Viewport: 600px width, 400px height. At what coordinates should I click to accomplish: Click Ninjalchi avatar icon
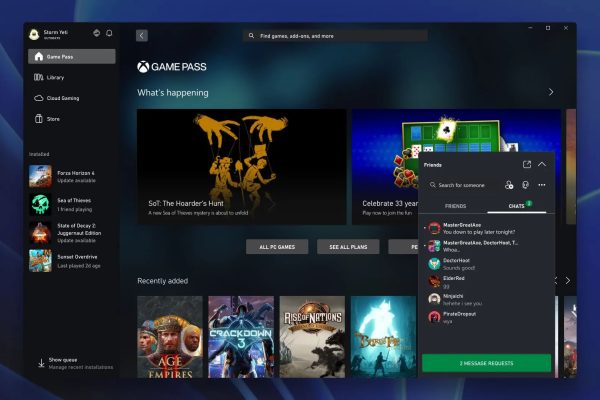click(434, 299)
